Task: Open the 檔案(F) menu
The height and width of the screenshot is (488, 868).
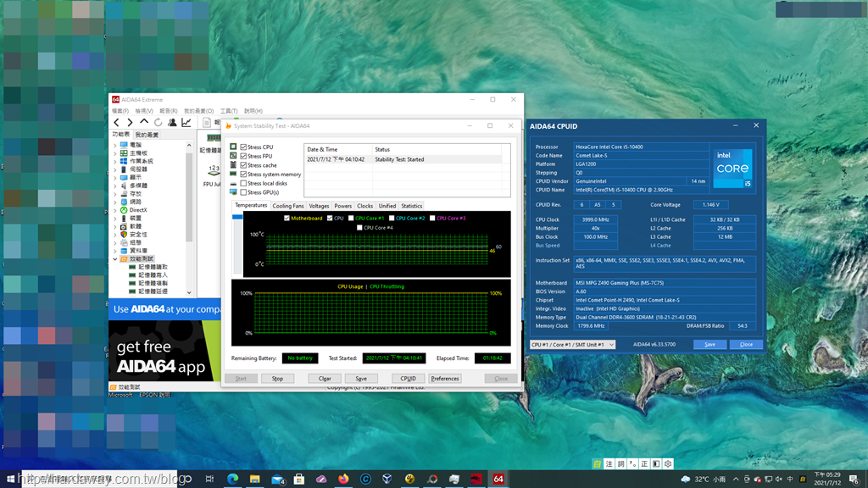Action: pyautogui.click(x=120, y=111)
